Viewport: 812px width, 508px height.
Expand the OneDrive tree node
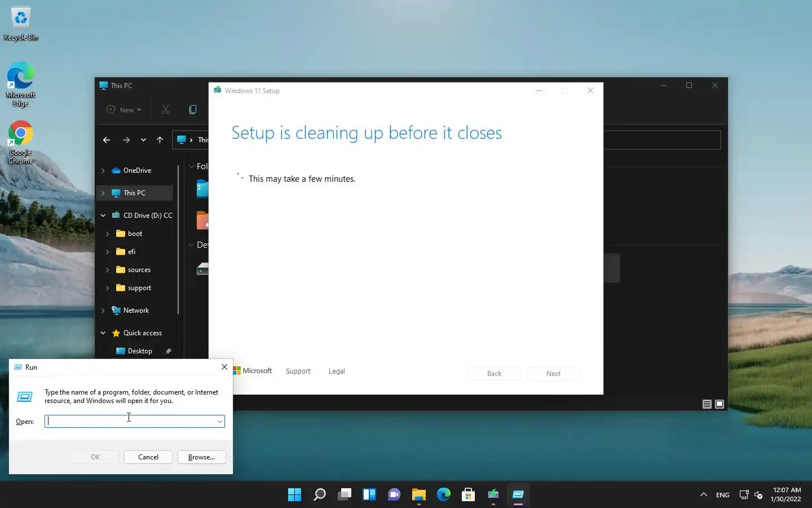[103, 170]
